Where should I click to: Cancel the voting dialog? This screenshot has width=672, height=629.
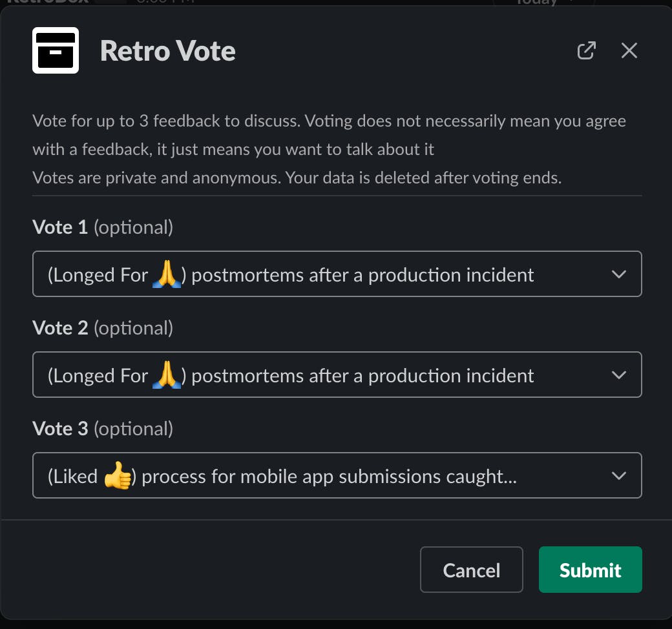471,570
